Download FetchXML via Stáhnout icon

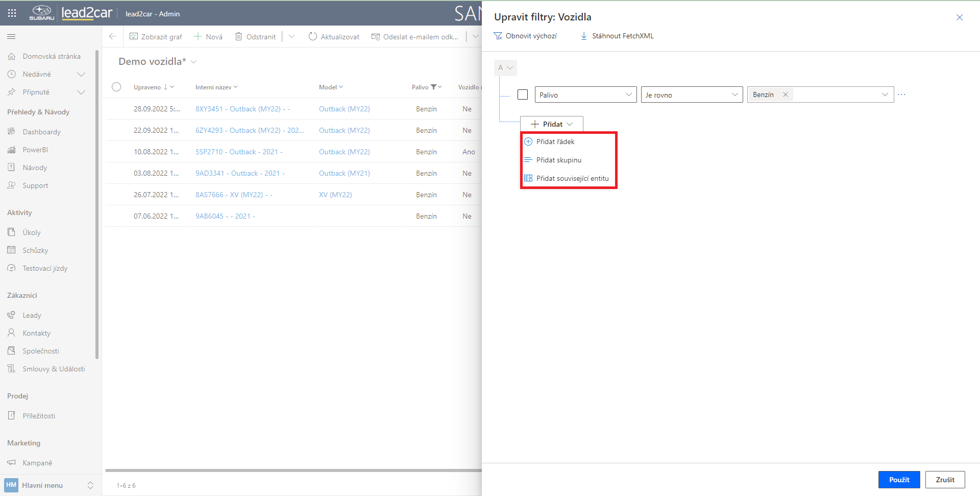tap(584, 36)
